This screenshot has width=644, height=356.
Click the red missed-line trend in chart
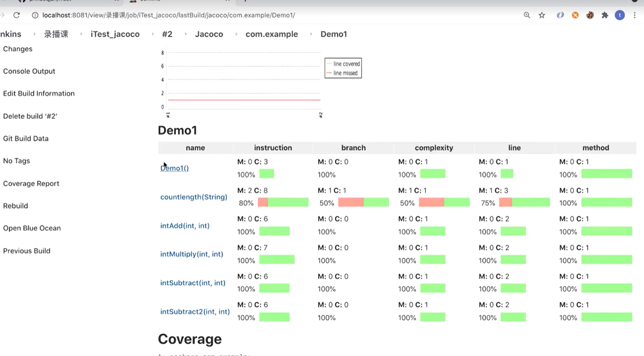244,100
